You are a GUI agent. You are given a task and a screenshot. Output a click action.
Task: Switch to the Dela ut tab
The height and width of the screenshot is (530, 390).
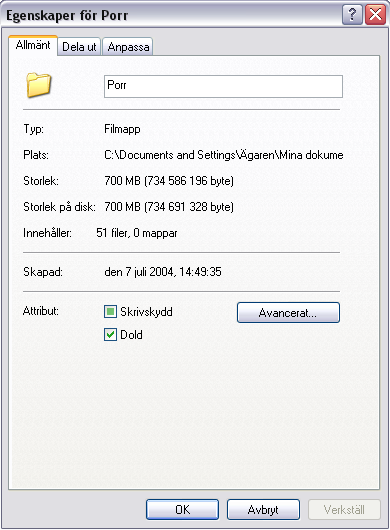(79, 47)
